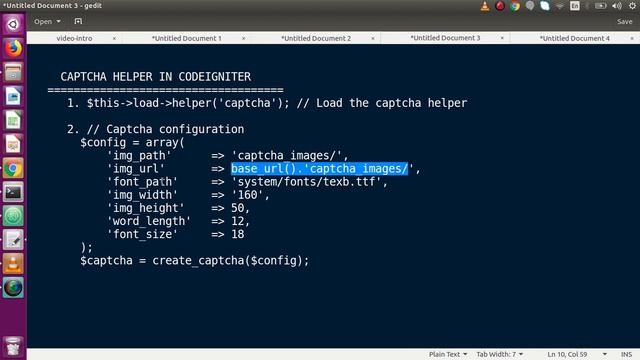Open the Ubuntu Dash search launcher
The height and width of the screenshot is (360, 640).
[13, 24]
